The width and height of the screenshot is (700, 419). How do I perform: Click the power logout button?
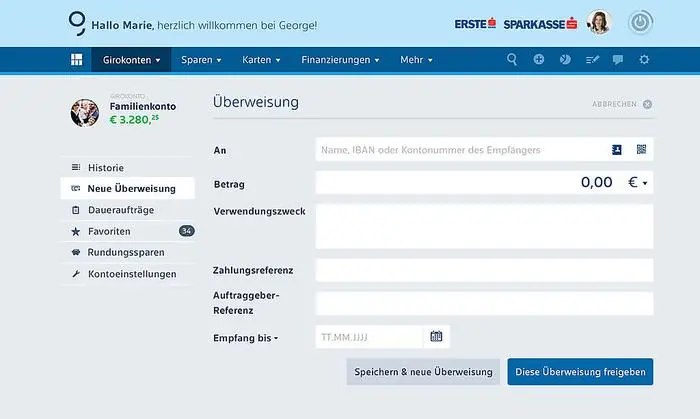click(641, 22)
